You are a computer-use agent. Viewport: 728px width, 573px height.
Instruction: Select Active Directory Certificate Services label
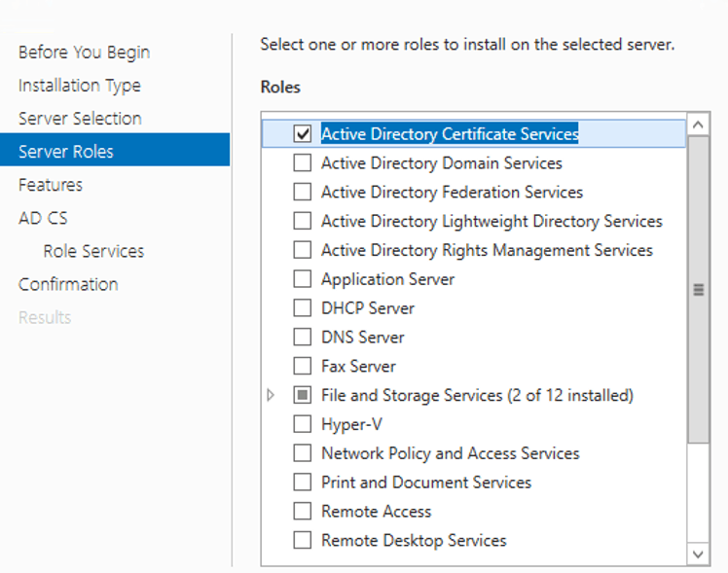point(450,133)
